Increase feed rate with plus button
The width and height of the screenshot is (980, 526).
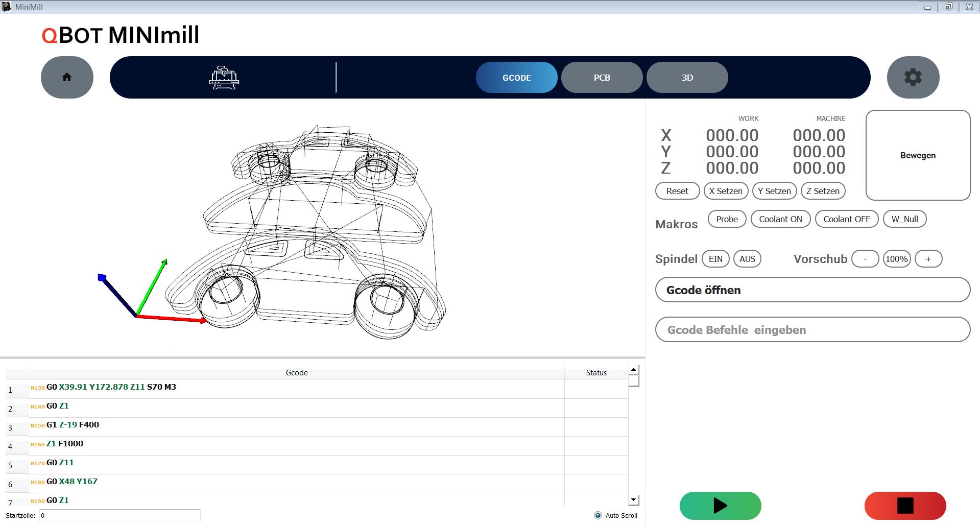pyautogui.click(x=928, y=259)
